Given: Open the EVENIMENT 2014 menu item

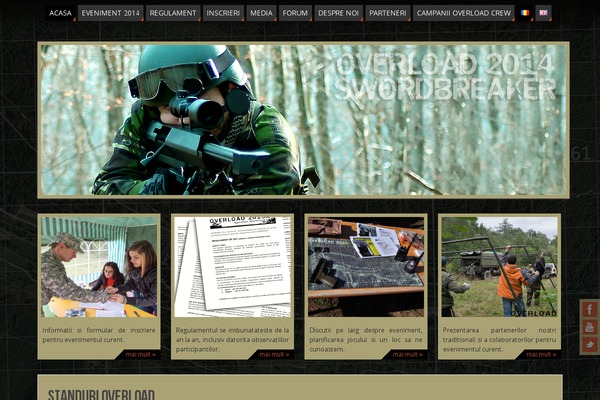Looking at the screenshot, I should pos(111,13).
